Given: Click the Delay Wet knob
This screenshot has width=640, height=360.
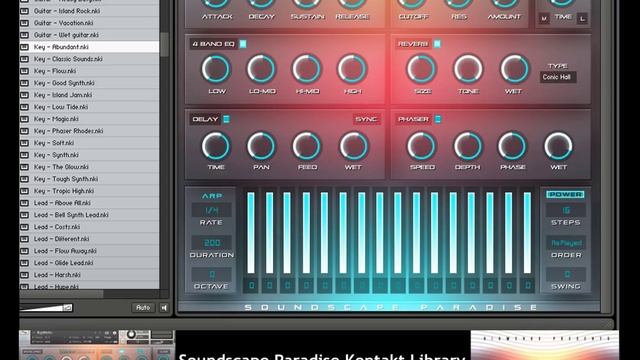Looking at the screenshot, I should click(x=353, y=146).
